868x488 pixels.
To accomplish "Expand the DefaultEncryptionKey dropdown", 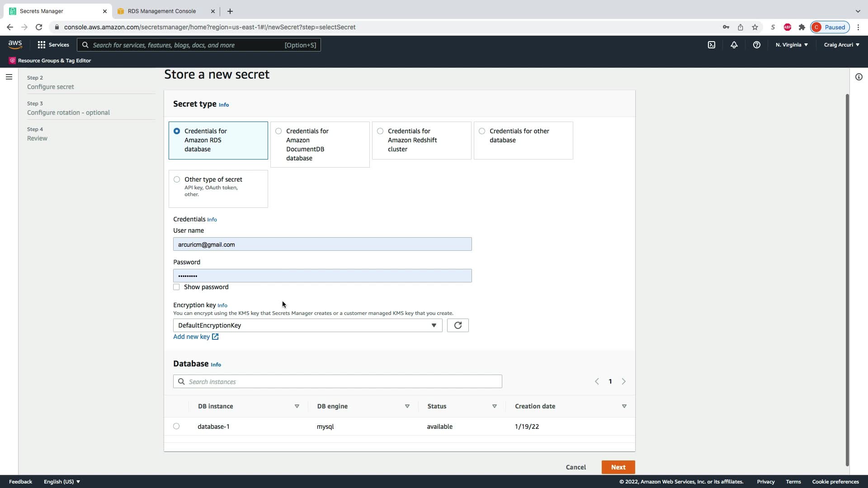I will tap(307, 325).
